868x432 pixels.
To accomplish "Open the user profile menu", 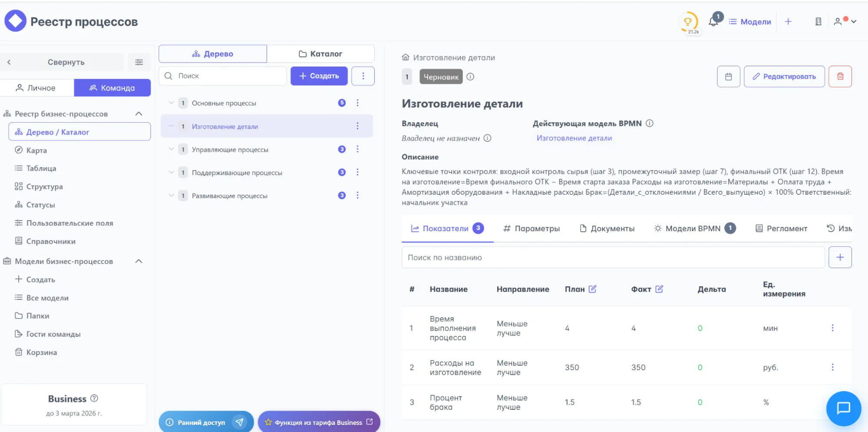I will (x=845, y=21).
